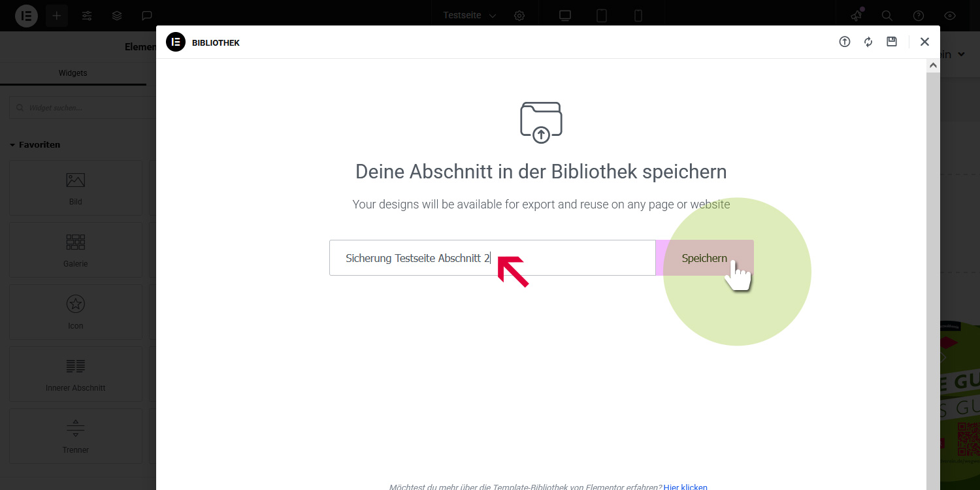Click the BIBLIOTHEK title text
This screenshot has height=490, width=980.
coord(216,43)
